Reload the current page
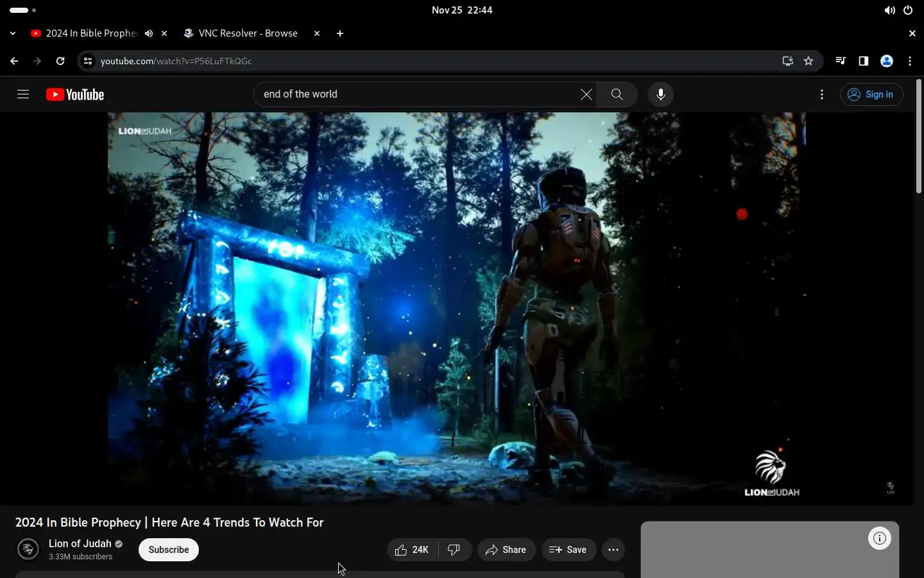 (60, 61)
